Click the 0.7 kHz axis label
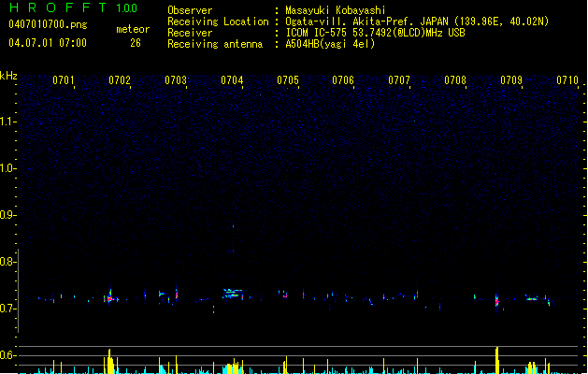The image size is (588, 374). click(7, 309)
